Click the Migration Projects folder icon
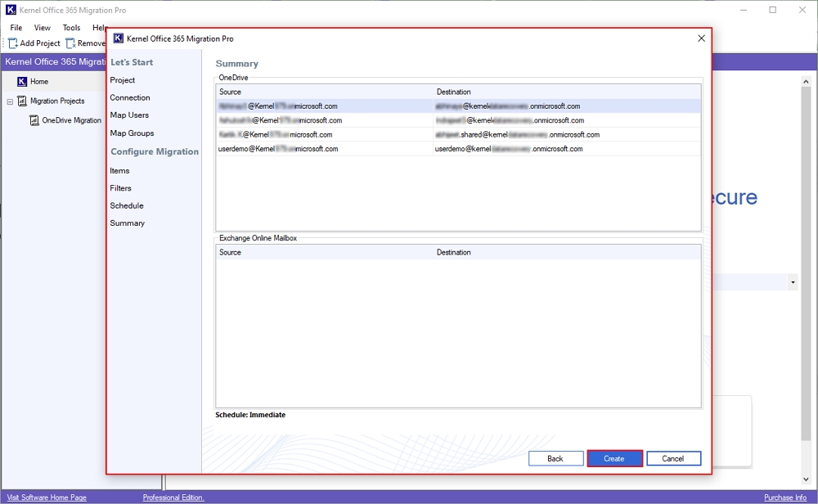Screen dimensions: 818x504 (21, 101)
